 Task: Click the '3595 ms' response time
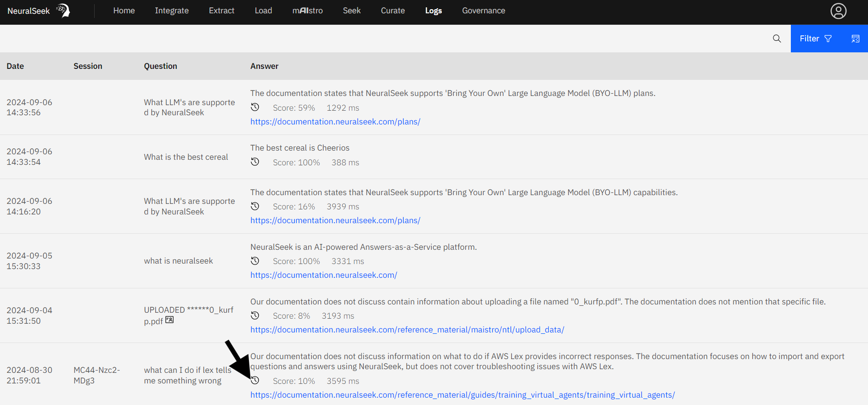point(343,381)
